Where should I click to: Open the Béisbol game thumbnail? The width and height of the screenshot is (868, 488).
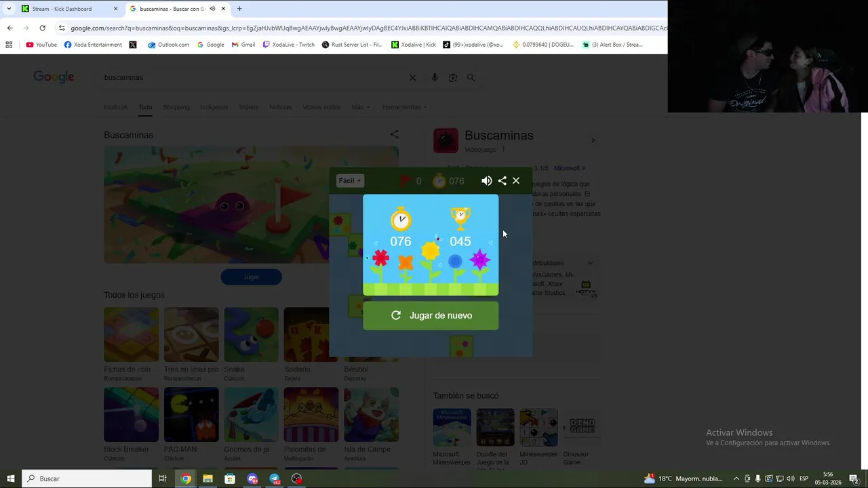tap(371, 334)
